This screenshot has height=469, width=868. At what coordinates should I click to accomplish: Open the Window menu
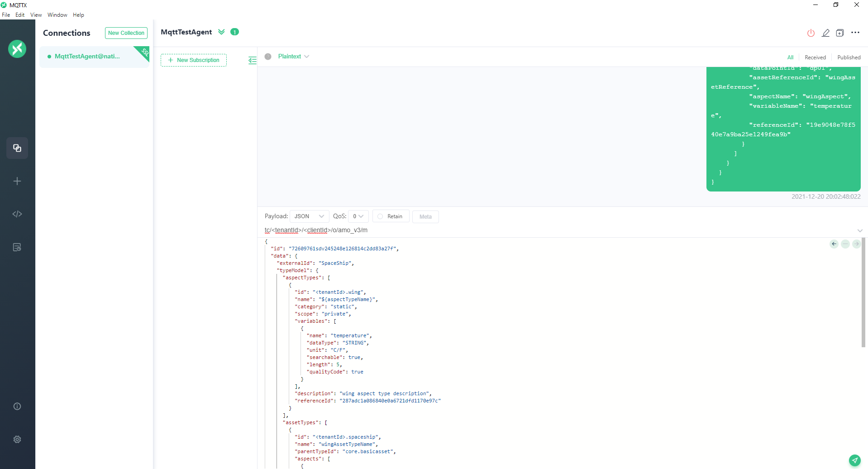[x=57, y=15]
